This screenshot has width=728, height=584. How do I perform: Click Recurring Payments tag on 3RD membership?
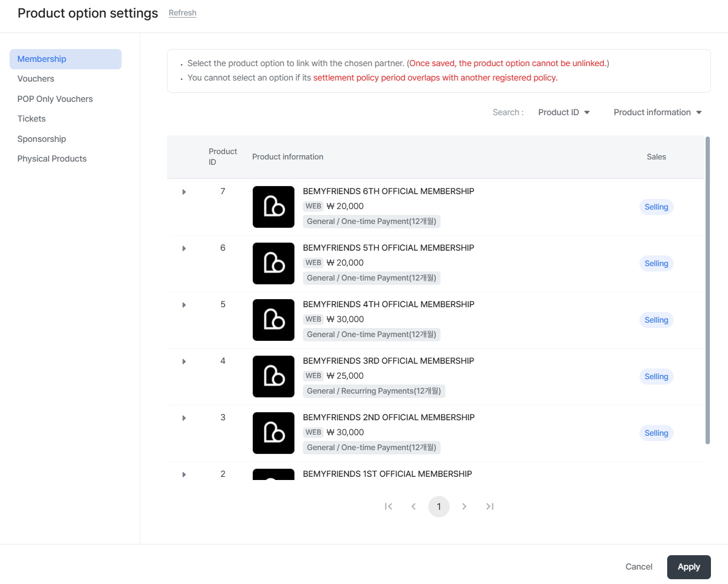374,391
